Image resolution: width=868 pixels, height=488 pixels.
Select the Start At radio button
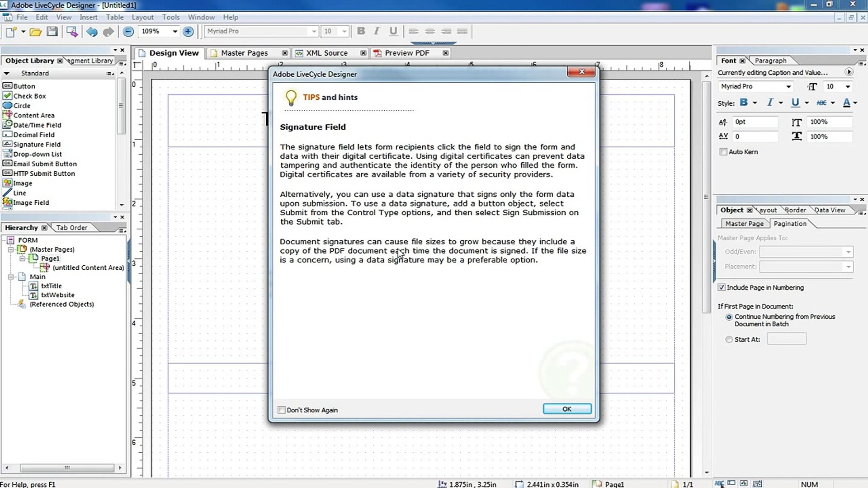tap(729, 339)
